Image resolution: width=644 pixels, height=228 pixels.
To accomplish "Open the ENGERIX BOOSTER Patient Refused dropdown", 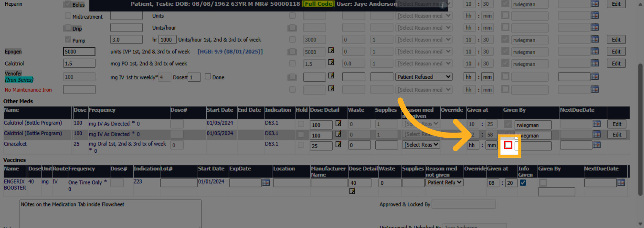I will pos(444,182).
